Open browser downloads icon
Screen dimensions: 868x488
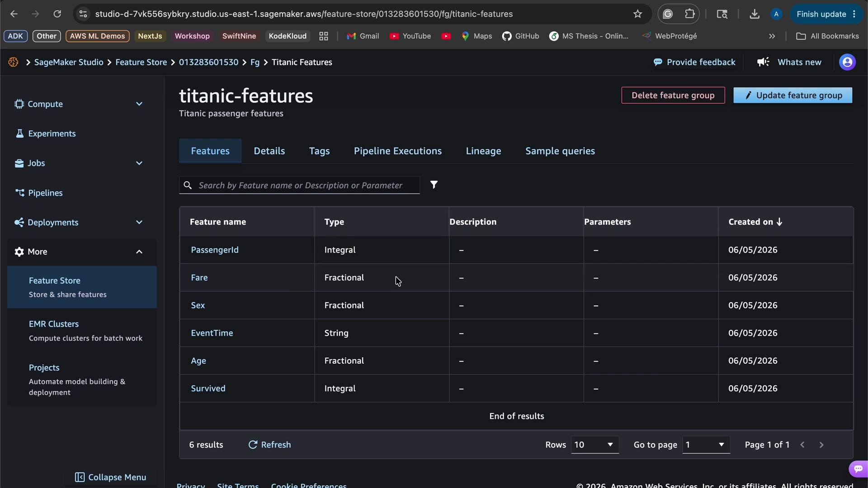click(754, 14)
